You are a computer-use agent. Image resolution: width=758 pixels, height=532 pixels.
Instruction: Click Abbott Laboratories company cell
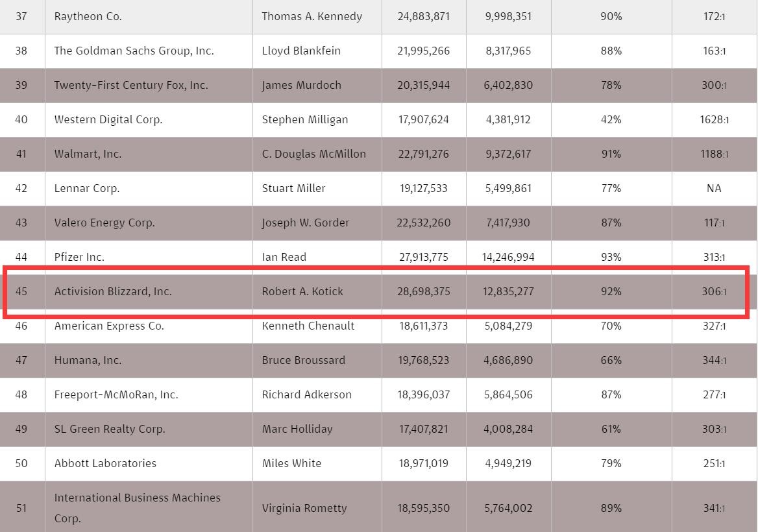coord(105,463)
